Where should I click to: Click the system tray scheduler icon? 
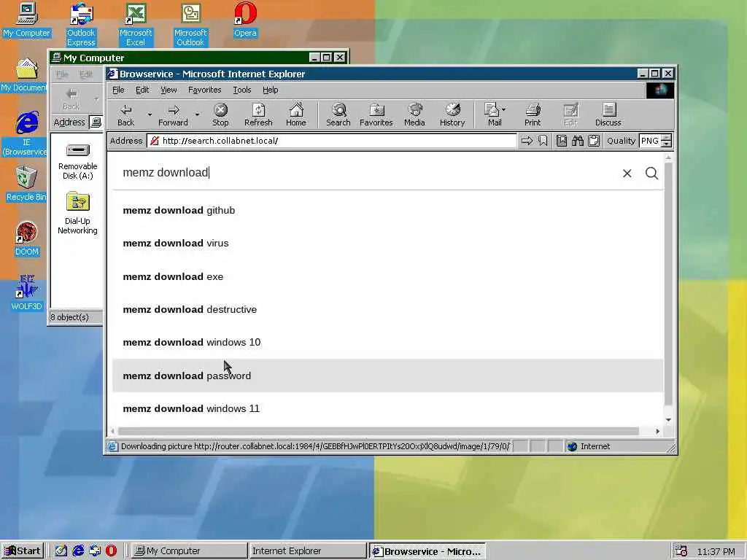pyautogui.click(x=681, y=551)
